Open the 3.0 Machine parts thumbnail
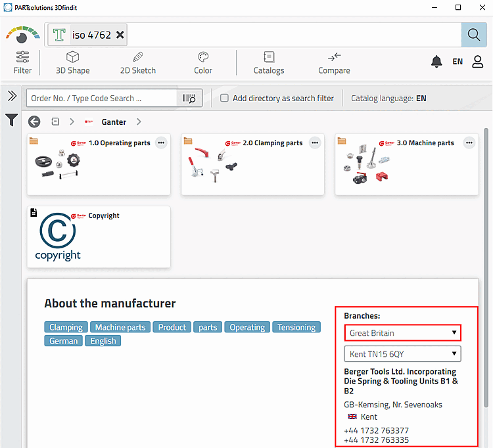The width and height of the screenshot is (493, 448). (367, 165)
